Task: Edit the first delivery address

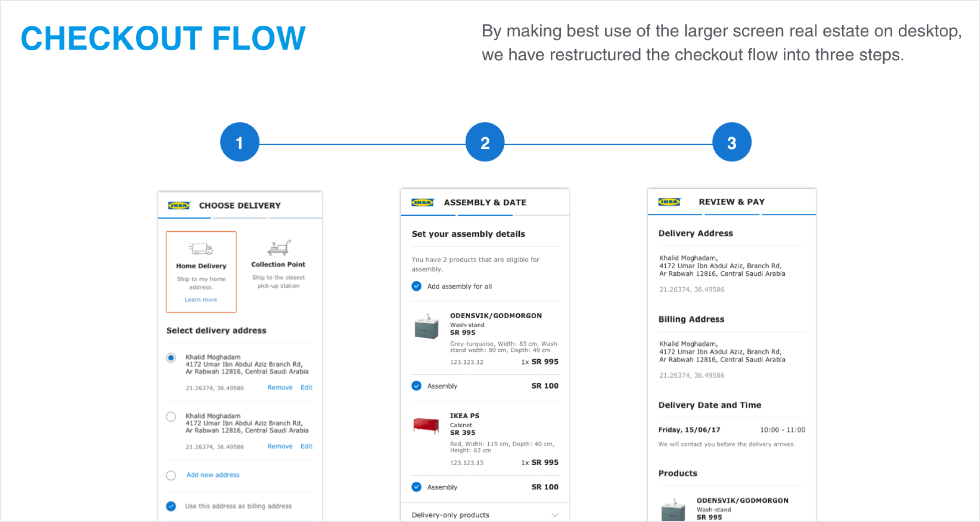Action: tap(306, 387)
